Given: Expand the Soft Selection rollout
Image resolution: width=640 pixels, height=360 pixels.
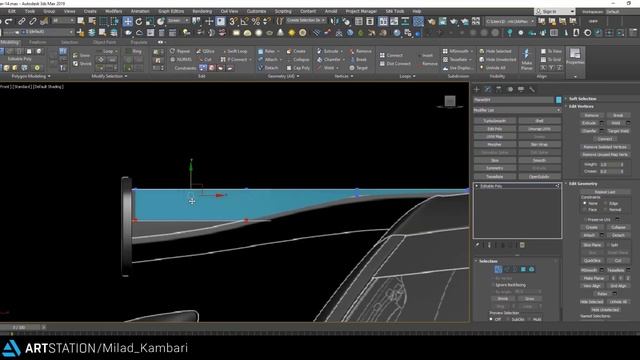Looking at the screenshot, I should [x=582, y=99].
